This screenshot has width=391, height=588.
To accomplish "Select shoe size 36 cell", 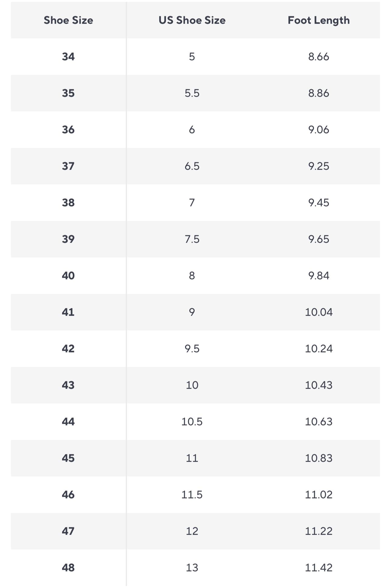I will click(x=68, y=130).
